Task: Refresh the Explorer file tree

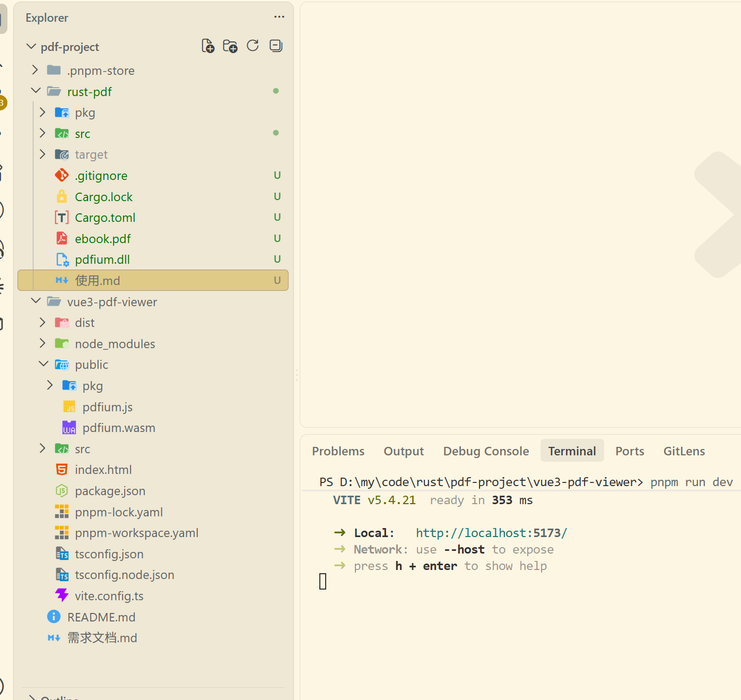Action: 253,46
